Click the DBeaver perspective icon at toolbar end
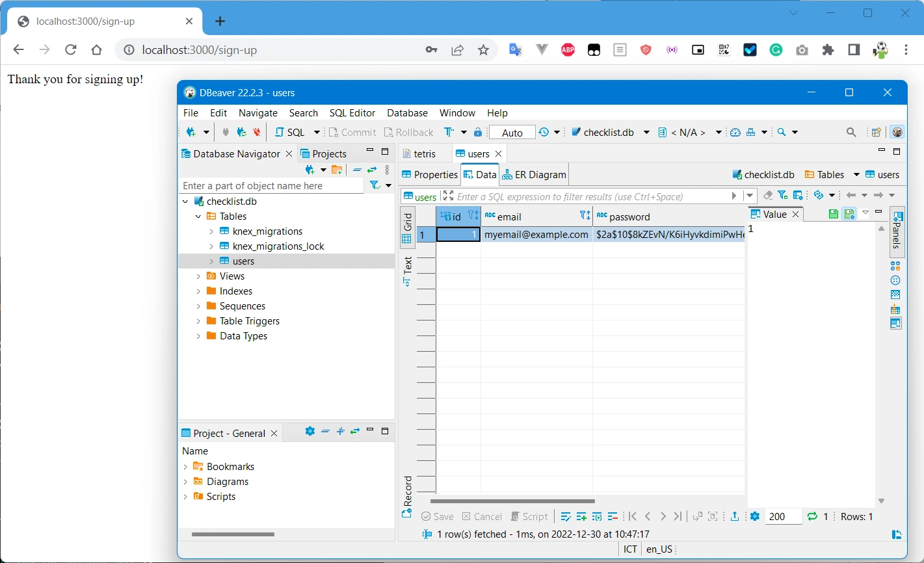Viewport: 924px width, 563px height. 897,132
